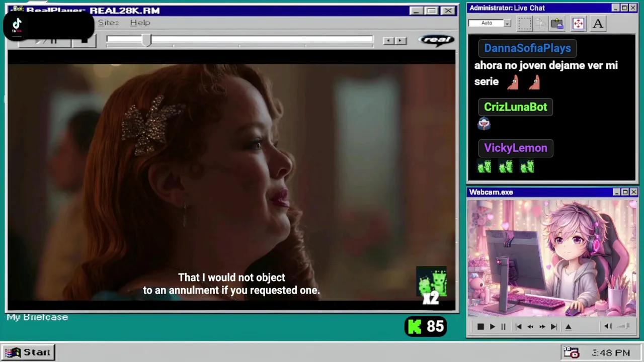Mute audio with the speaker icon in Webcam.exe

click(x=608, y=326)
